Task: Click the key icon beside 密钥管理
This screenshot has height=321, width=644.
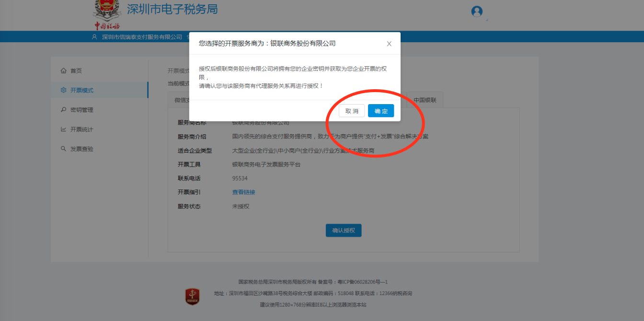Action: [64, 110]
